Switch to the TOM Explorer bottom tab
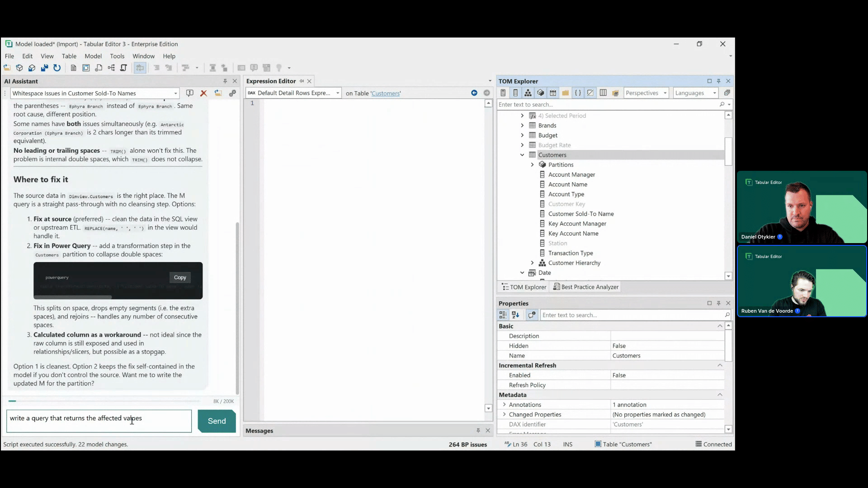This screenshot has height=488, width=868. pyautogui.click(x=524, y=287)
